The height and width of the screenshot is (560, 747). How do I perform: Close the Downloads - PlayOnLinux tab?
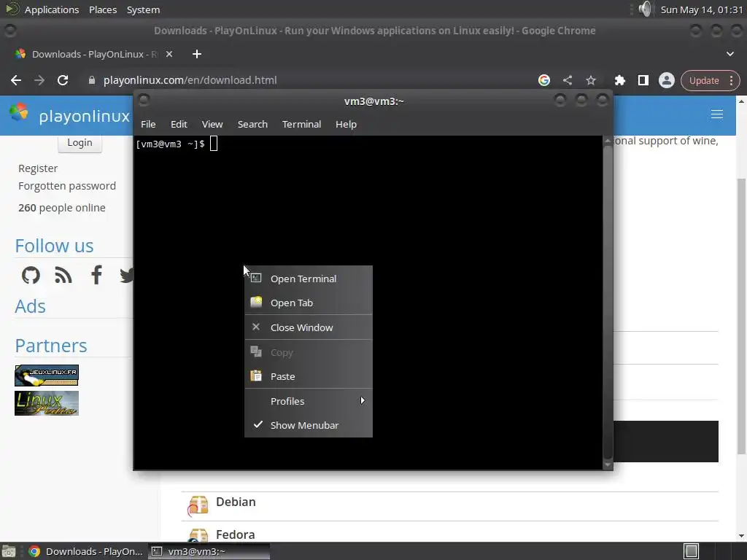(x=169, y=54)
